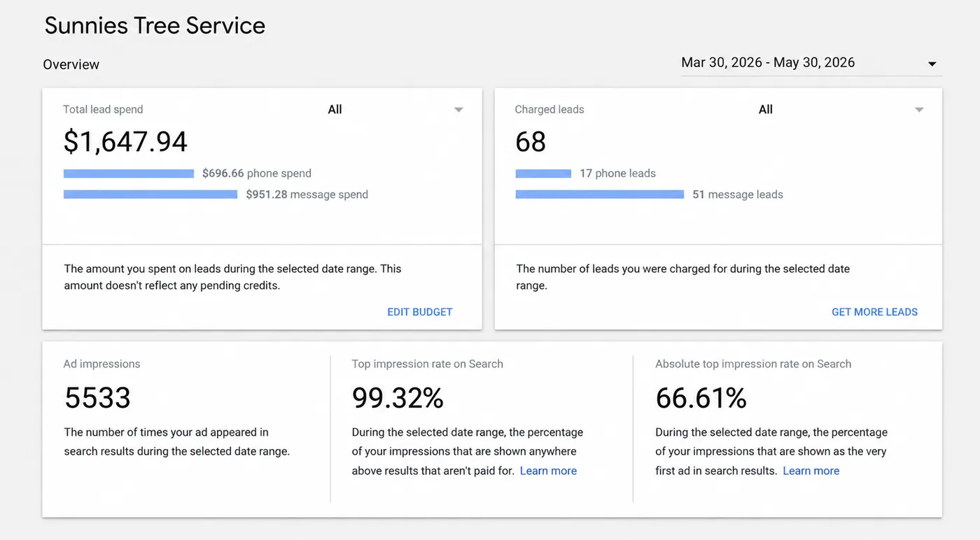Viewport: 980px width, 540px height.
Task: Expand Total lead spend All filter
Action: 395,109
